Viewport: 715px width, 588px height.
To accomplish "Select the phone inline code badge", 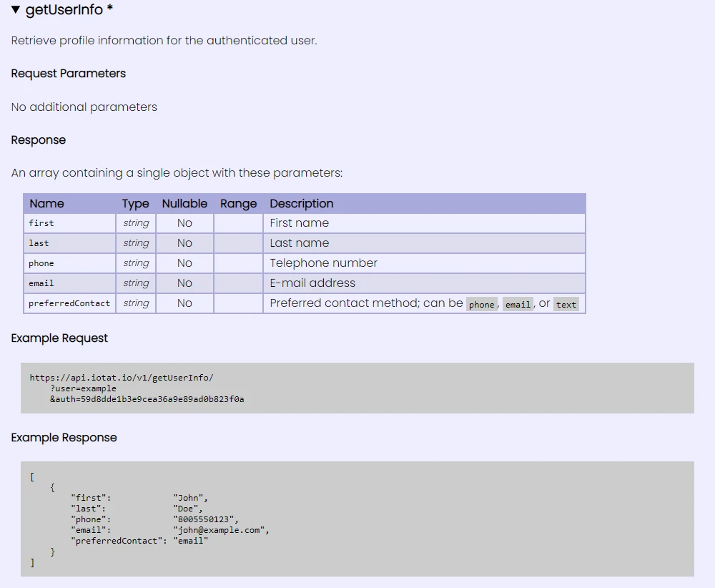I will coord(482,304).
